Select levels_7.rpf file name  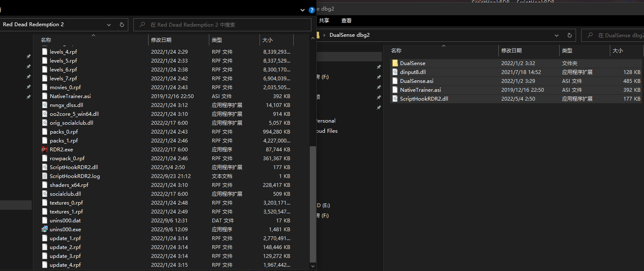[63, 78]
